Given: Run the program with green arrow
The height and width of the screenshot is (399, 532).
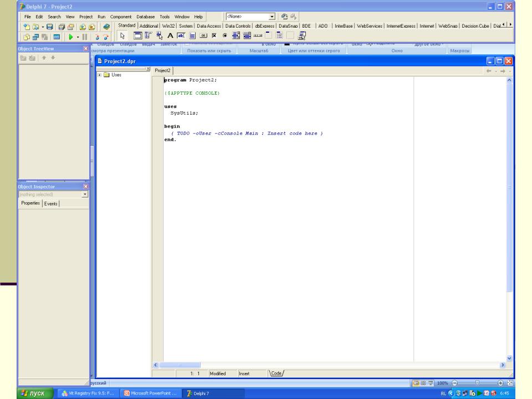Looking at the screenshot, I should pos(70,37).
